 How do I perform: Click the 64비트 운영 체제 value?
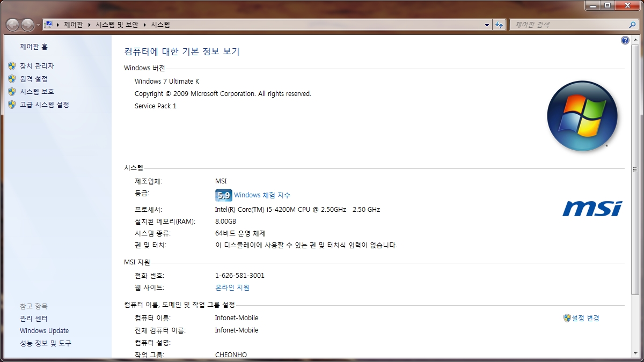click(x=240, y=233)
